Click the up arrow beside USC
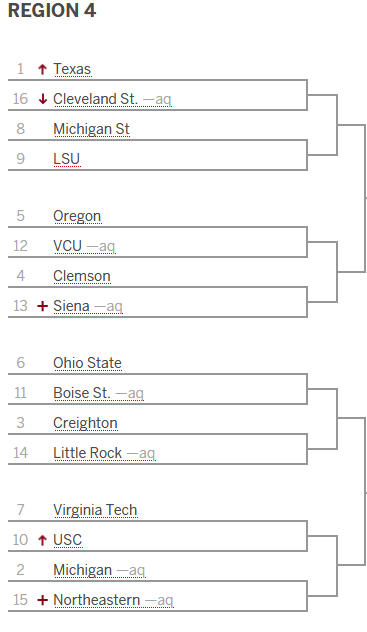The width and height of the screenshot is (367, 632). pos(42,540)
